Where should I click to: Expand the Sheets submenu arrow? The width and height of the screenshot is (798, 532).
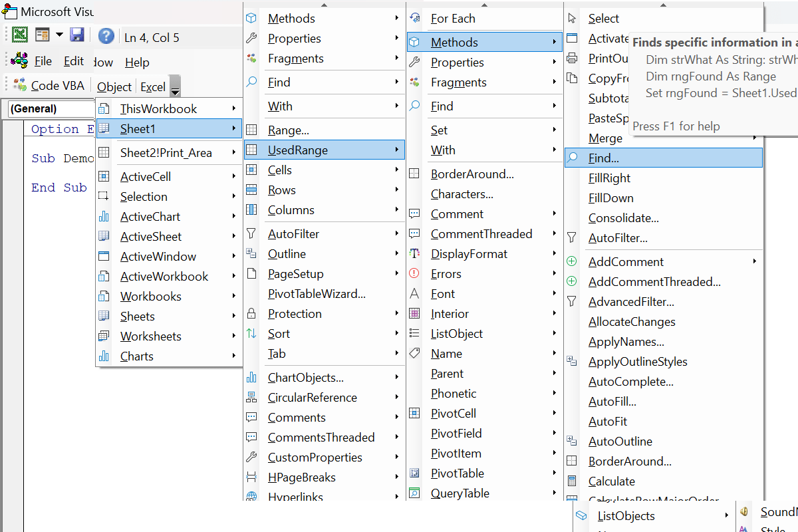[234, 316]
